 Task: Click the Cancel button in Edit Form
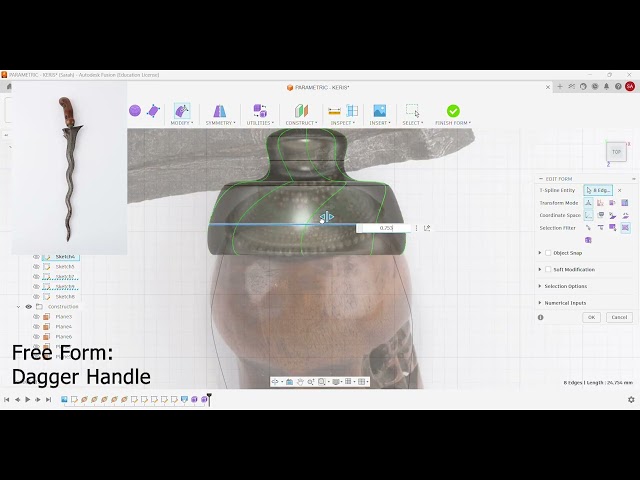619,317
